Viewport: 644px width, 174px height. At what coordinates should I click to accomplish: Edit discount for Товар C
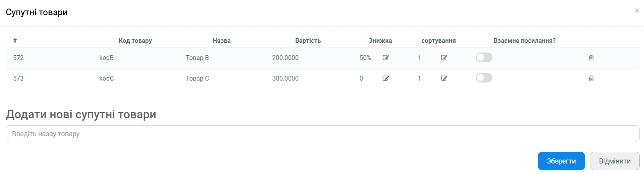click(386, 78)
